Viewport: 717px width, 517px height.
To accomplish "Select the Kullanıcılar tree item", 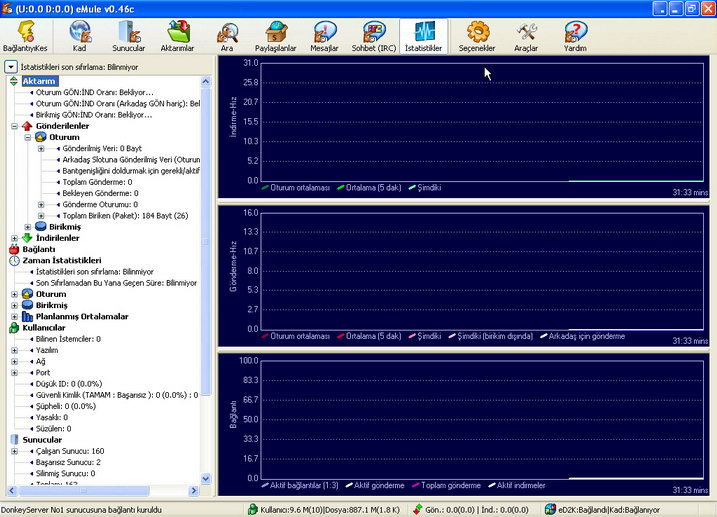I will point(44,328).
